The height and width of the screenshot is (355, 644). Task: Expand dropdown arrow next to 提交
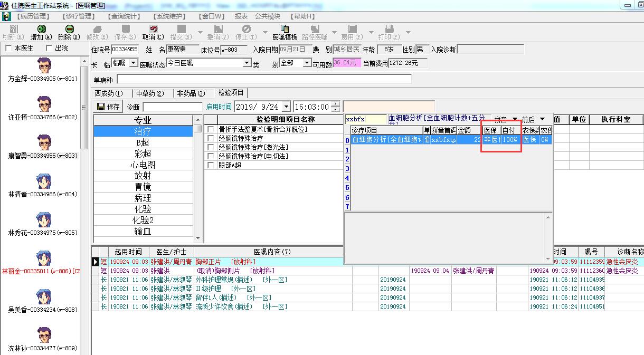pos(200,32)
